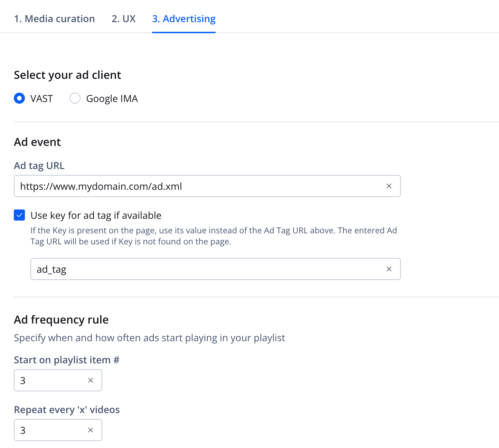Viewport: 499px width, 448px height.
Task: Click the "Repeat every 'x' videos" label
Action: tap(67, 410)
